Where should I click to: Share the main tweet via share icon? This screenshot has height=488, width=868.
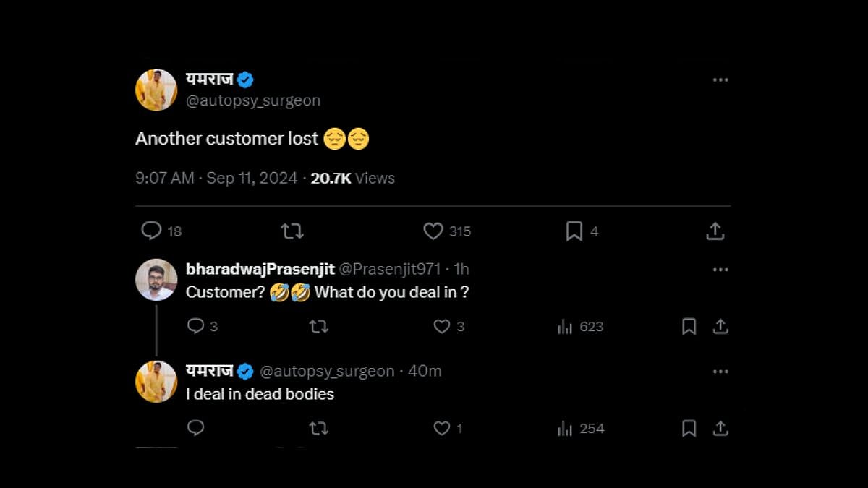pos(715,231)
